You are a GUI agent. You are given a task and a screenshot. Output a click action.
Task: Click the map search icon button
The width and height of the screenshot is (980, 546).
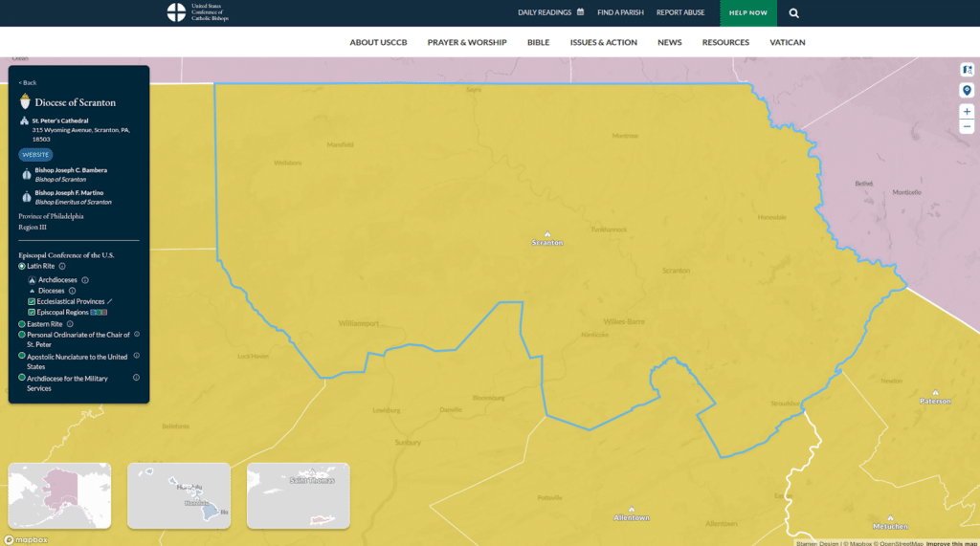pos(967,70)
